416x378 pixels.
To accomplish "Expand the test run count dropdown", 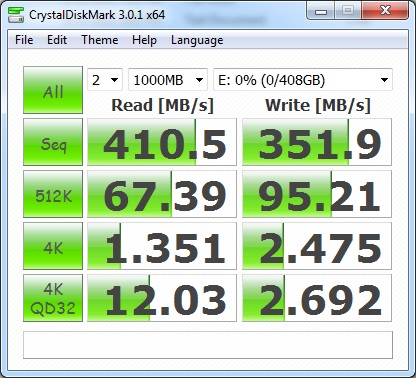I will pos(105,80).
